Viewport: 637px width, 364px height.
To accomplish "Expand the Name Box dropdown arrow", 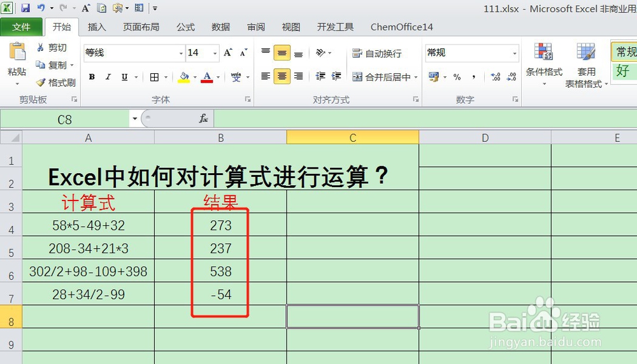I will click(134, 119).
